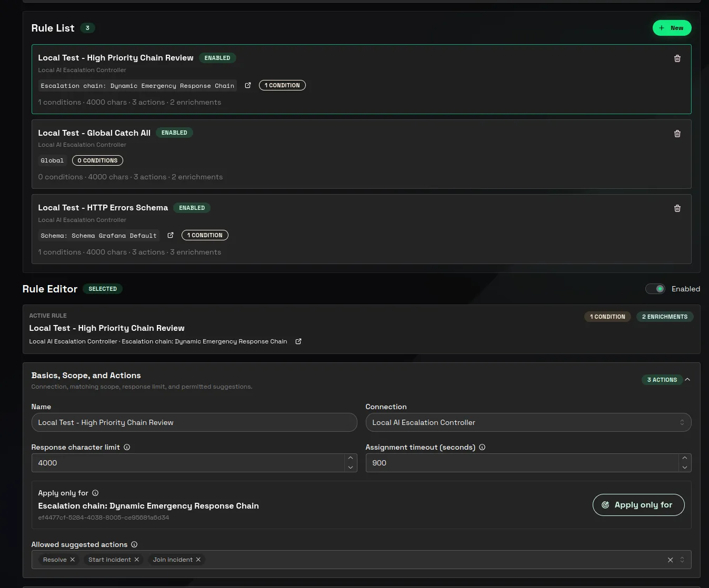Open the Connection dropdown
The image size is (709, 588).
[528, 422]
